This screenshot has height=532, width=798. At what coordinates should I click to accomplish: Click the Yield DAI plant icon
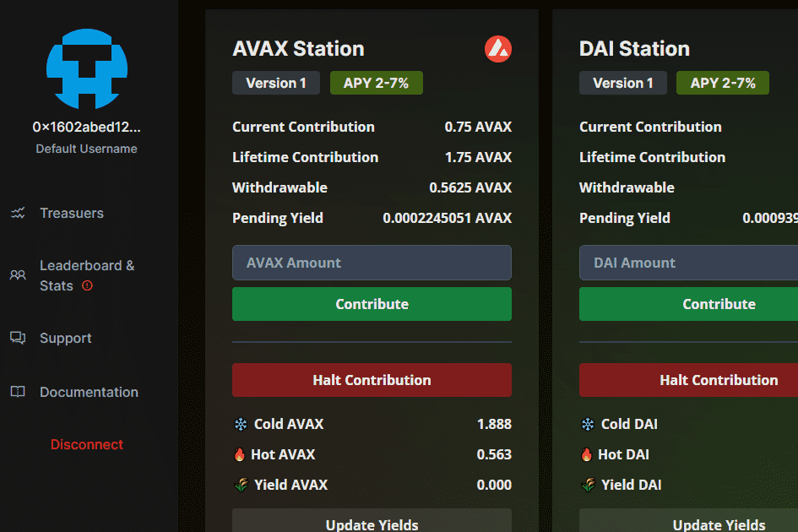tap(589, 485)
